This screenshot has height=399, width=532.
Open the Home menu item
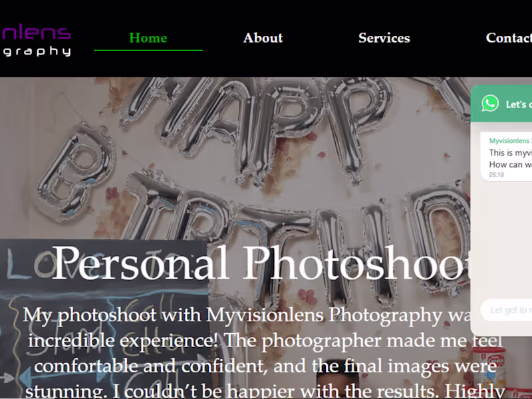[x=148, y=38]
